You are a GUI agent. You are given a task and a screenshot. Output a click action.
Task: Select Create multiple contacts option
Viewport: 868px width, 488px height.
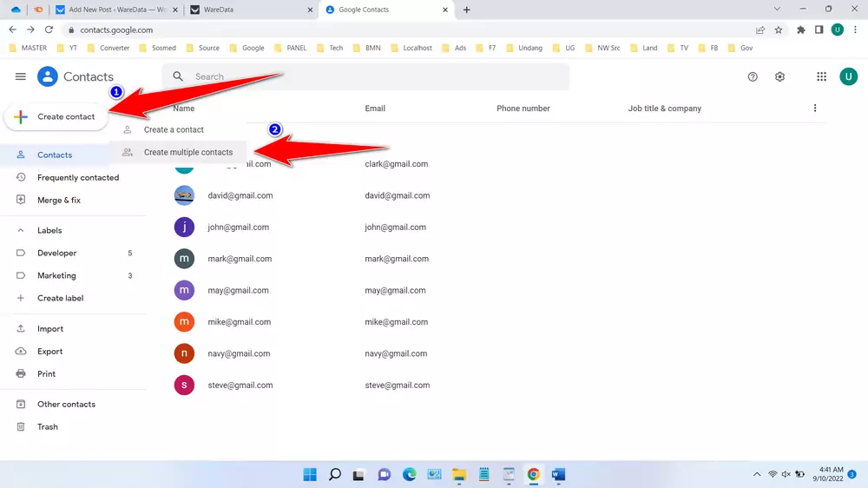point(187,152)
